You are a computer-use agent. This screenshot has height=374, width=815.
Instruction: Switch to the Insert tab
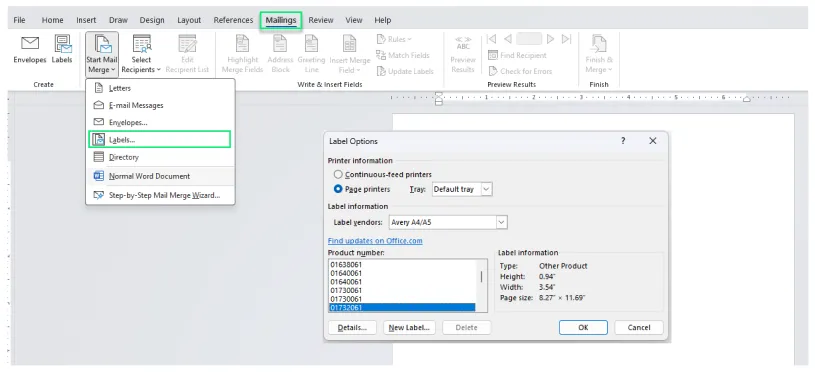(86, 20)
